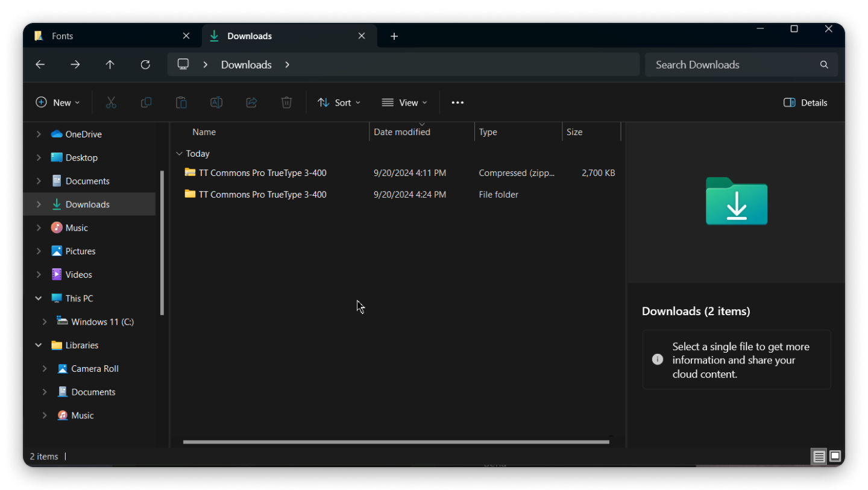Click the large Downloads folder preview image
The image size is (868, 490).
[x=737, y=201]
